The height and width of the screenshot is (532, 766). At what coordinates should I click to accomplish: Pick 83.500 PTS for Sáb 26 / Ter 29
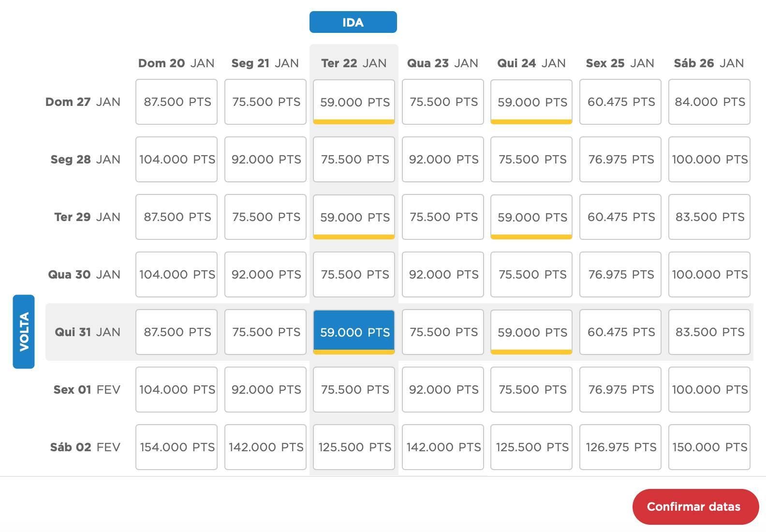[x=709, y=217]
